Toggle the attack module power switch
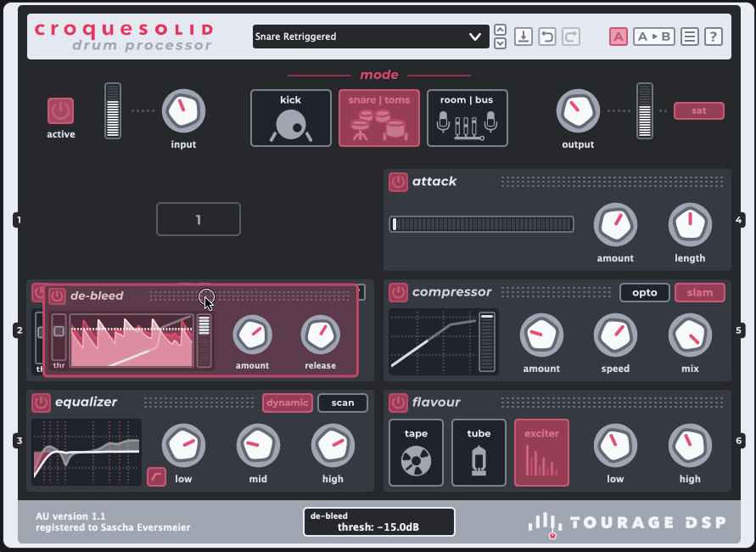Screen dimensions: 756x552 (398, 182)
